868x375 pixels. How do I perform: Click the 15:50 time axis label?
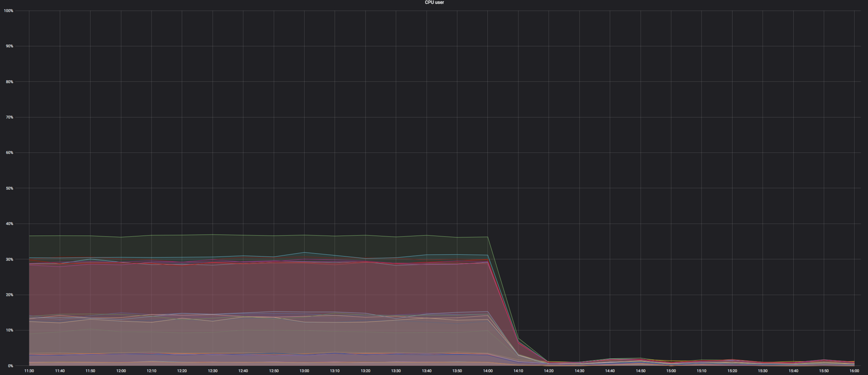pos(824,371)
